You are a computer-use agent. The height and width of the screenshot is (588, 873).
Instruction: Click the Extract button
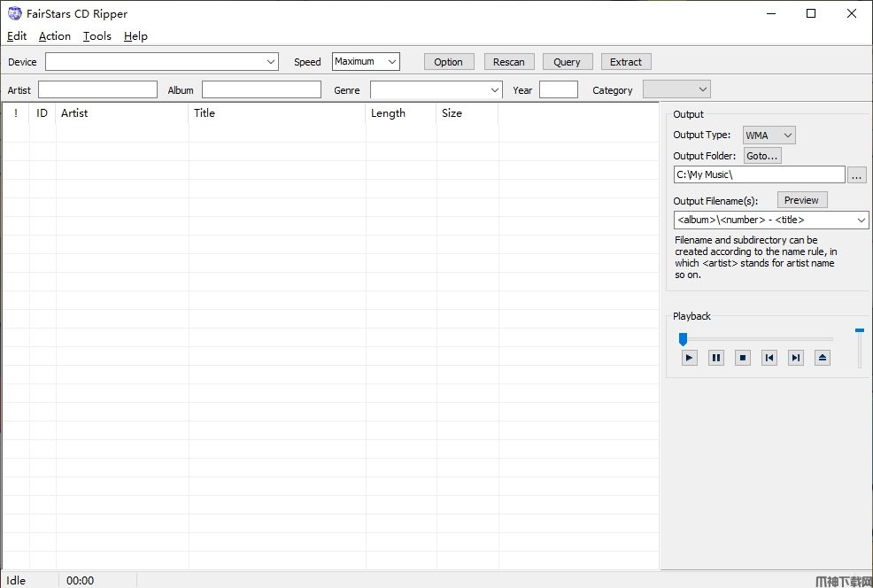625,62
